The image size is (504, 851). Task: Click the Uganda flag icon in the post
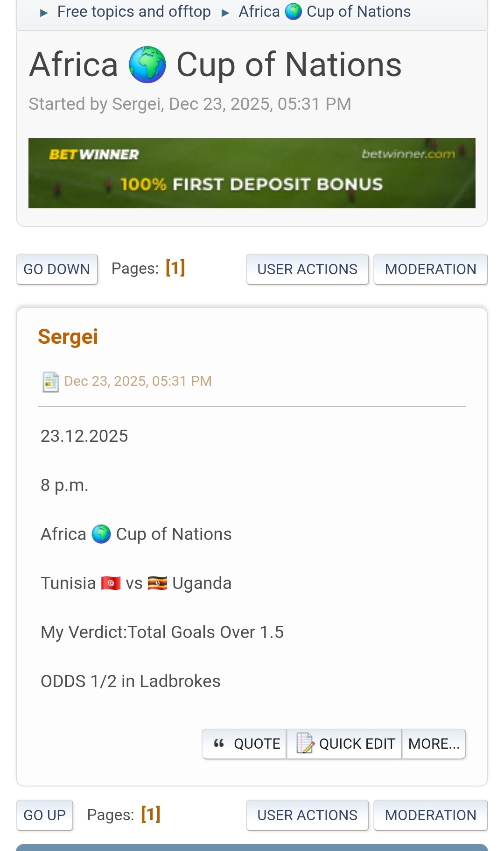point(157,583)
